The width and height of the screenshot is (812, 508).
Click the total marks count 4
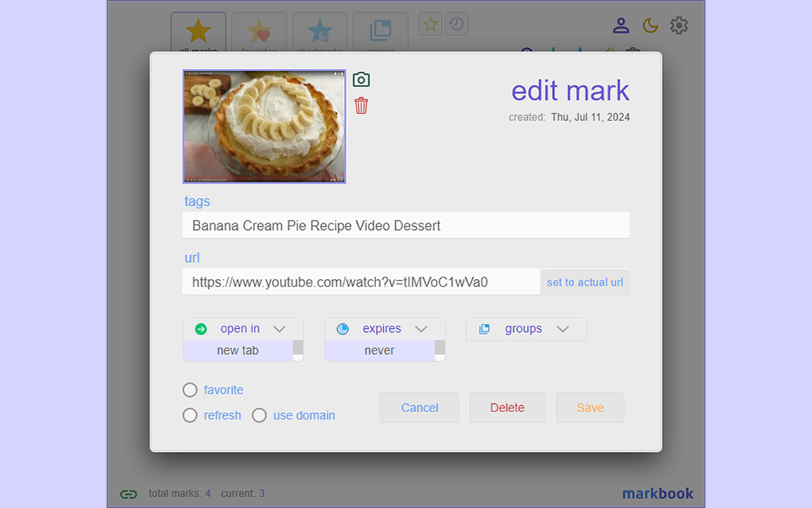tap(208, 493)
